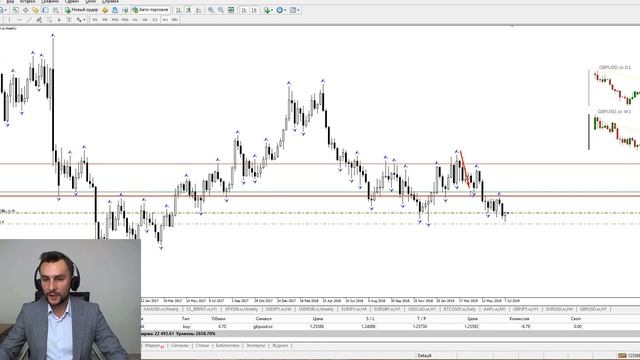Select the text label tool
Screen dimensions: 640x360
pos(69,20)
